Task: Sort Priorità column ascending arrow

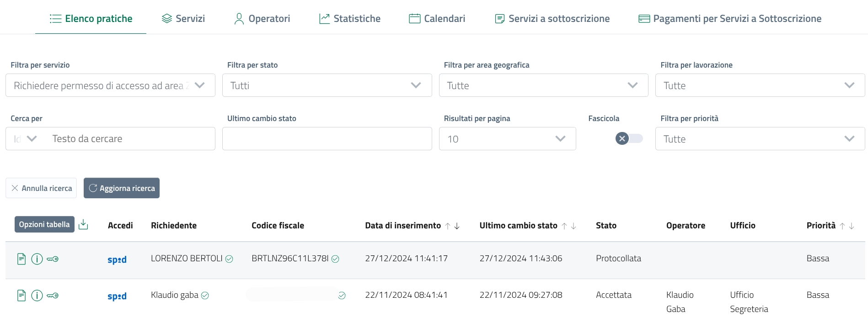Action: coord(842,226)
